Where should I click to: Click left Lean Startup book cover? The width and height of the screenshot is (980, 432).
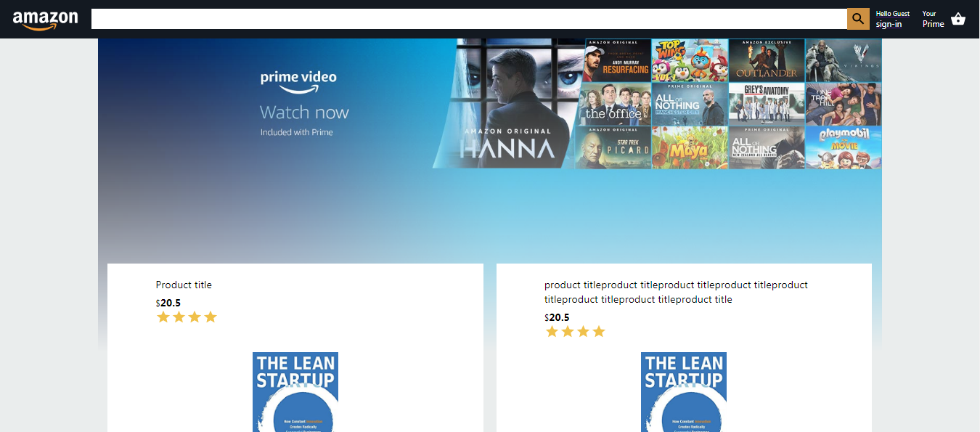(295, 392)
